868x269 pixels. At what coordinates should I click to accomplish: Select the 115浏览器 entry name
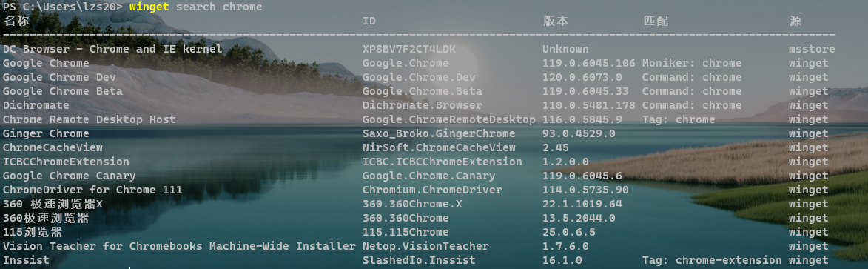tap(33, 233)
